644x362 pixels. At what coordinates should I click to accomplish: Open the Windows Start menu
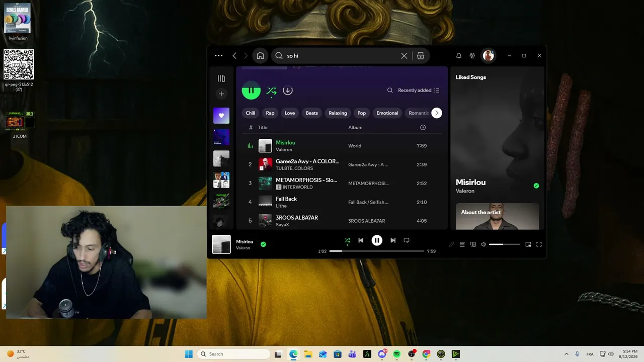[x=189, y=354]
